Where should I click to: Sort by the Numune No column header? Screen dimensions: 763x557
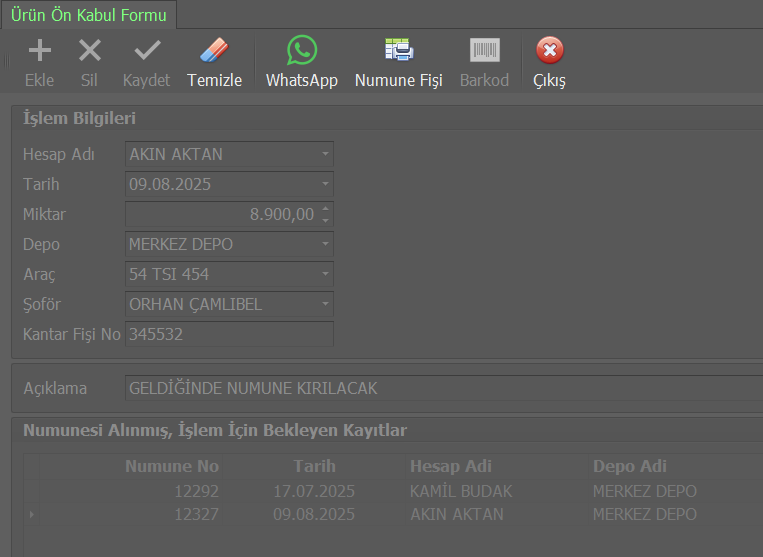[171, 466]
